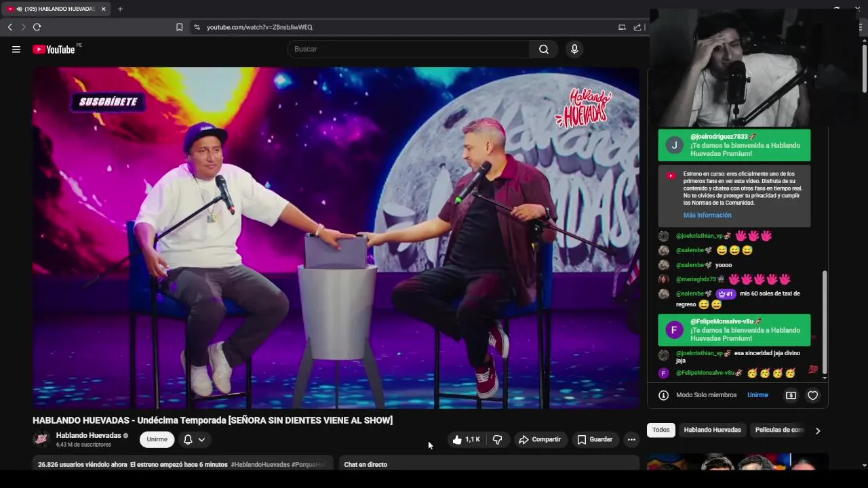The height and width of the screenshot is (488, 868).
Task: Click the address bar URL
Action: (260, 27)
